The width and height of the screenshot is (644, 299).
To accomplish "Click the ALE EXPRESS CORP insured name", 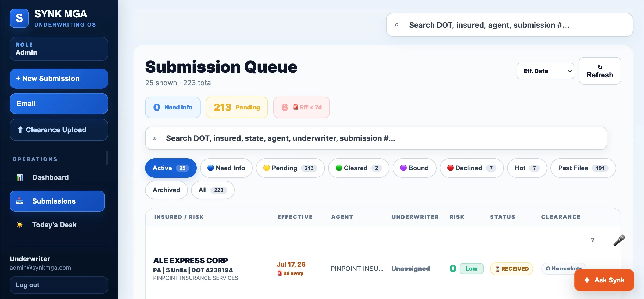I will (191, 261).
